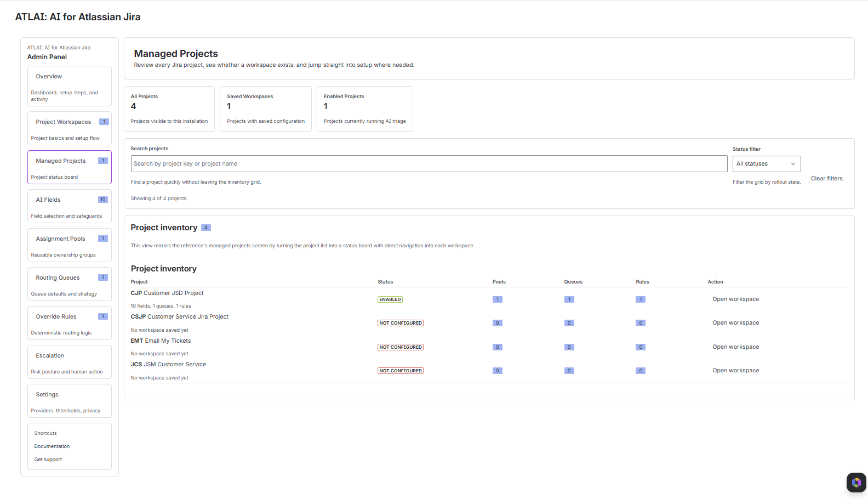This screenshot has height=499, width=868.
Task: Expand the All statuses filter dropdown
Action: point(767,163)
